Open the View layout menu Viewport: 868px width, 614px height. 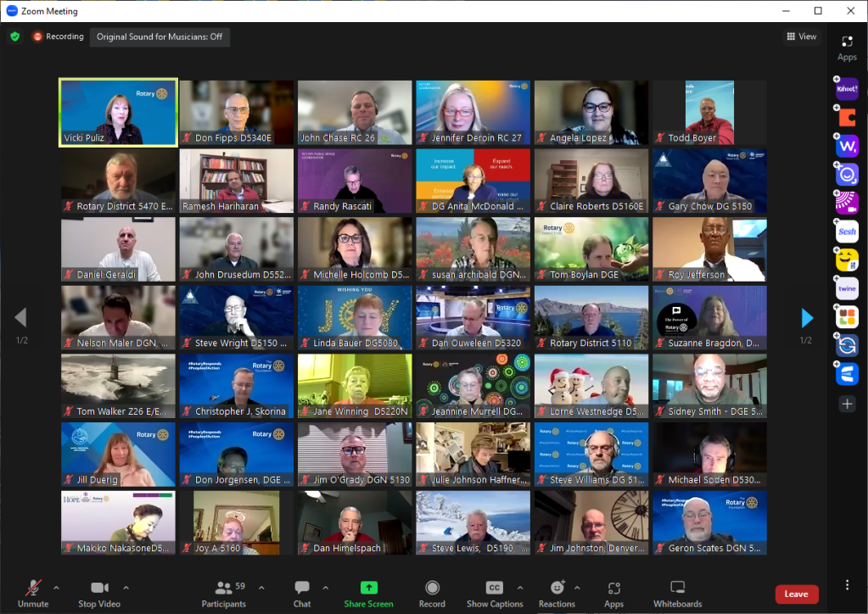coord(801,36)
